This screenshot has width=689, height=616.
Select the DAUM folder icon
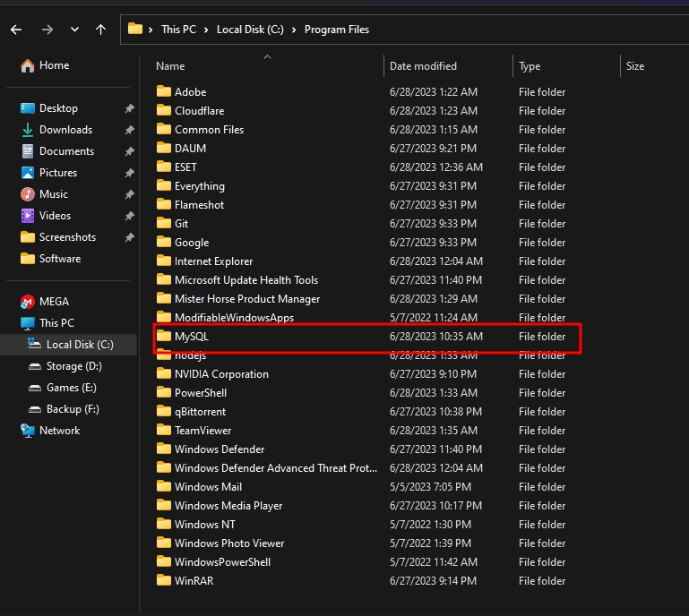pos(164,149)
